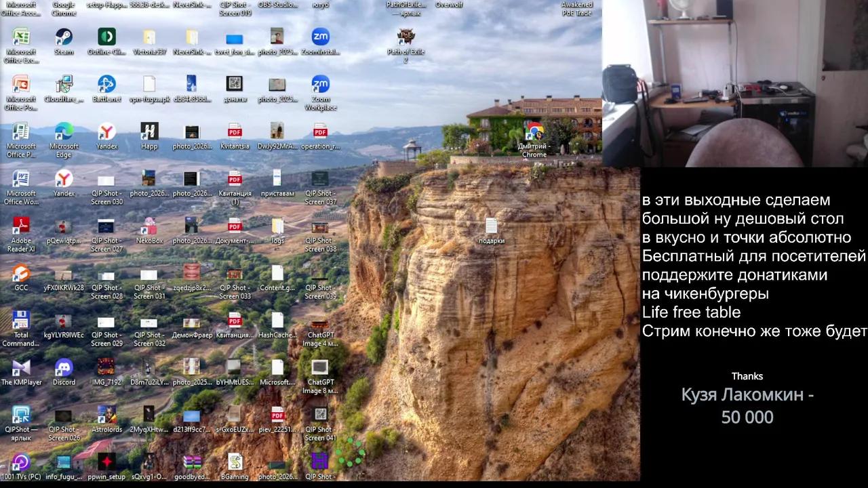
Task: Launch the Happ application shortcut
Action: click(149, 136)
